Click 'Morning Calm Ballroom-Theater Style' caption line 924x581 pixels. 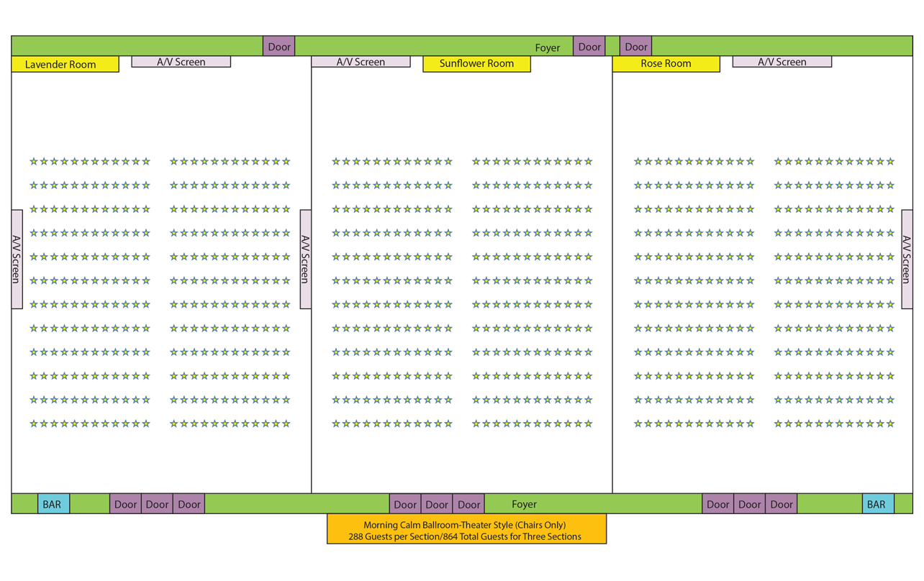click(x=465, y=525)
